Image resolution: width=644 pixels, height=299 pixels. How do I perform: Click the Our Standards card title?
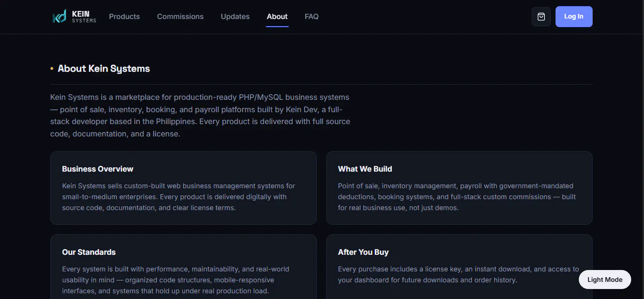(x=88, y=252)
